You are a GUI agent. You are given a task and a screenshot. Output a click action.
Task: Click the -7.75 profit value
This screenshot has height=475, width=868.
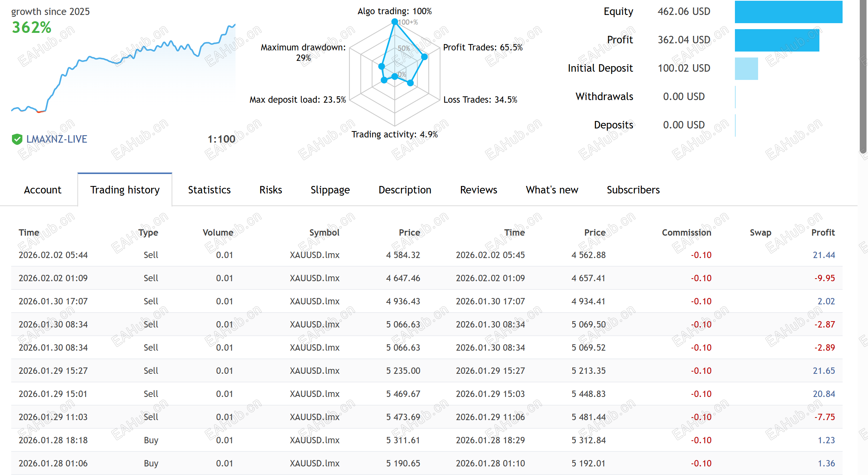pos(824,417)
